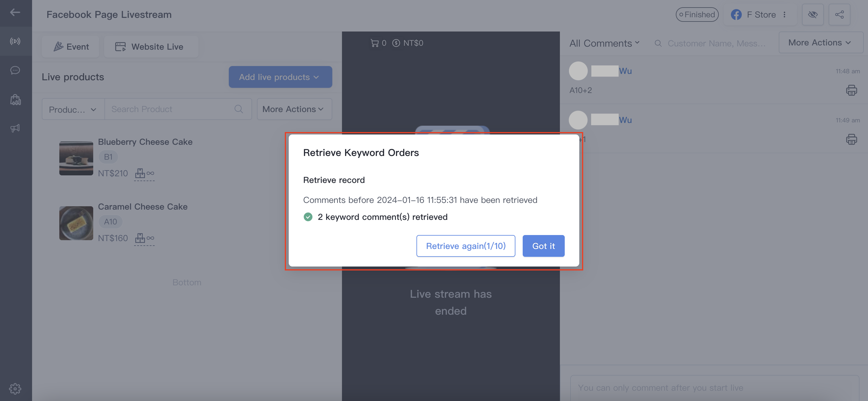Open the store sidebar icon

tap(15, 99)
